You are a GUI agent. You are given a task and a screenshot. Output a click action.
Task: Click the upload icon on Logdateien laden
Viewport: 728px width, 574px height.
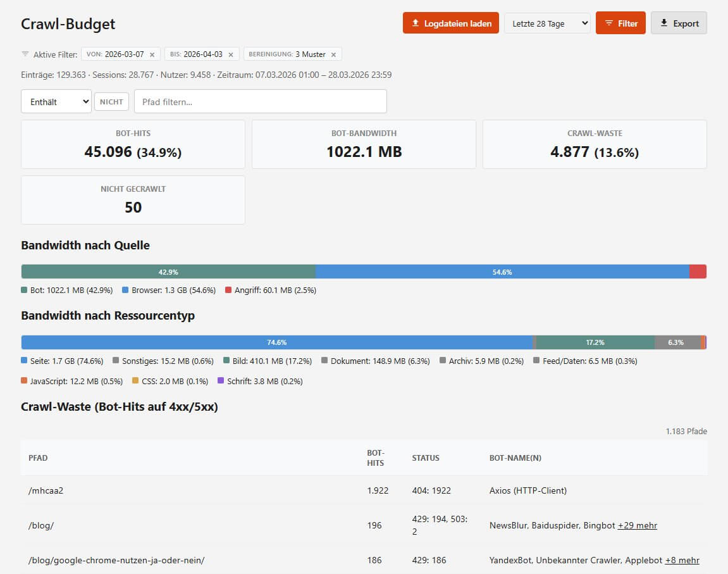(416, 23)
